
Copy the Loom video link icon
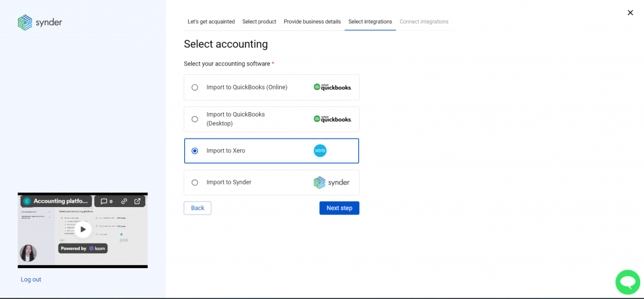point(124,201)
